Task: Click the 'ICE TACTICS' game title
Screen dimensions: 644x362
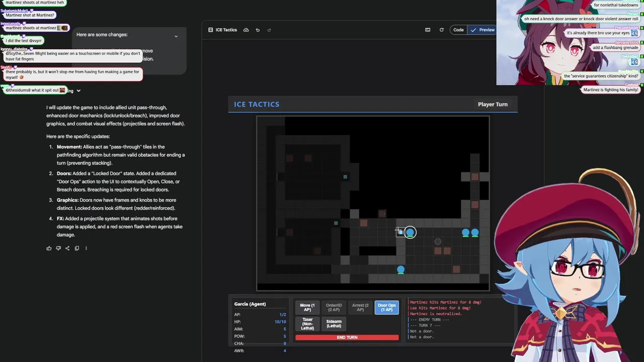Action: tap(257, 104)
